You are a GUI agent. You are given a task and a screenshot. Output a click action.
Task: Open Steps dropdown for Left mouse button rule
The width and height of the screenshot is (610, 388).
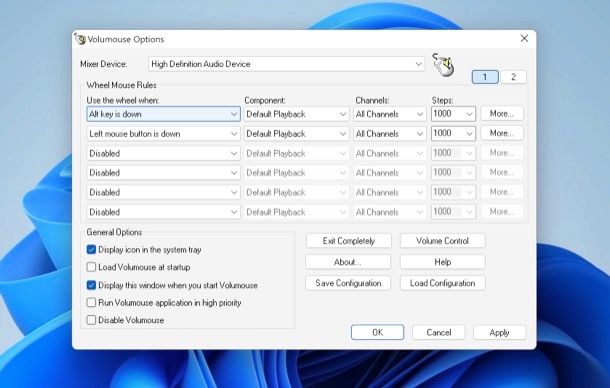click(453, 133)
